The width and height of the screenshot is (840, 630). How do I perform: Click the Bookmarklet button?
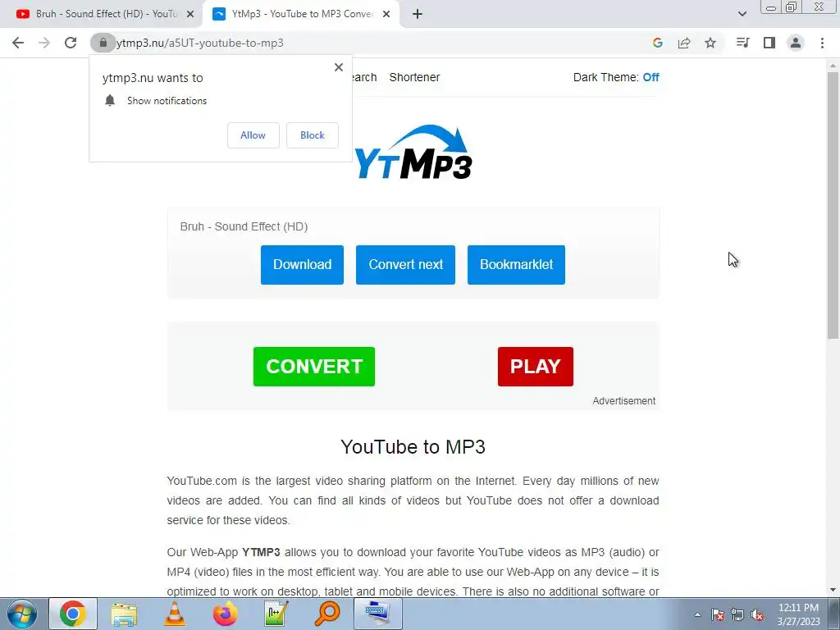pyautogui.click(x=516, y=265)
